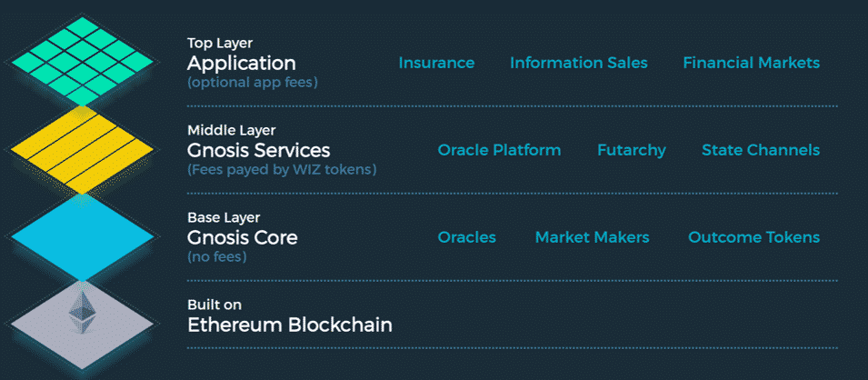
Task: Select the State Channels link
Action: (761, 150)
